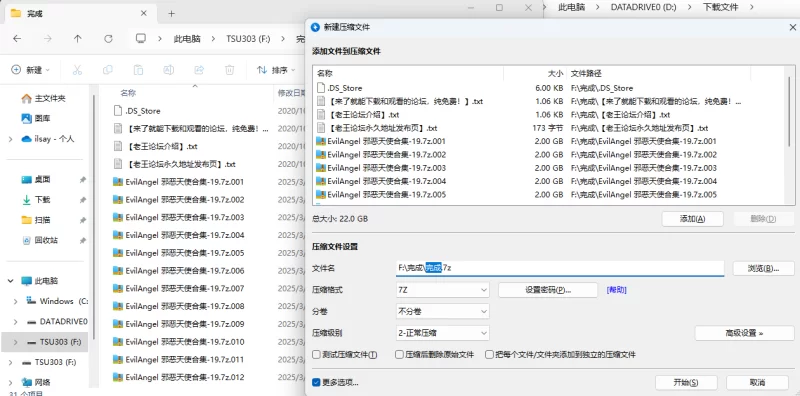Viewport: 800px width, 396px height.
Task: Click the 大小 column header in the dialog
Action: [556, 73]
